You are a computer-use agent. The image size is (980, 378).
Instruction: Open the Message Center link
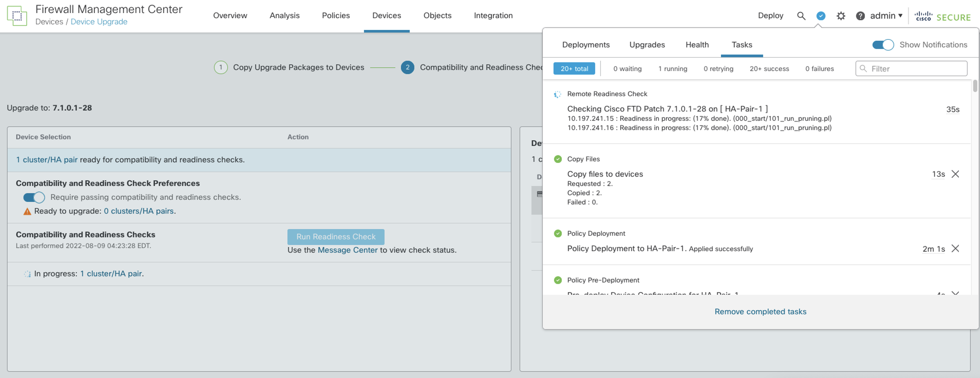[x=347, y=250]
